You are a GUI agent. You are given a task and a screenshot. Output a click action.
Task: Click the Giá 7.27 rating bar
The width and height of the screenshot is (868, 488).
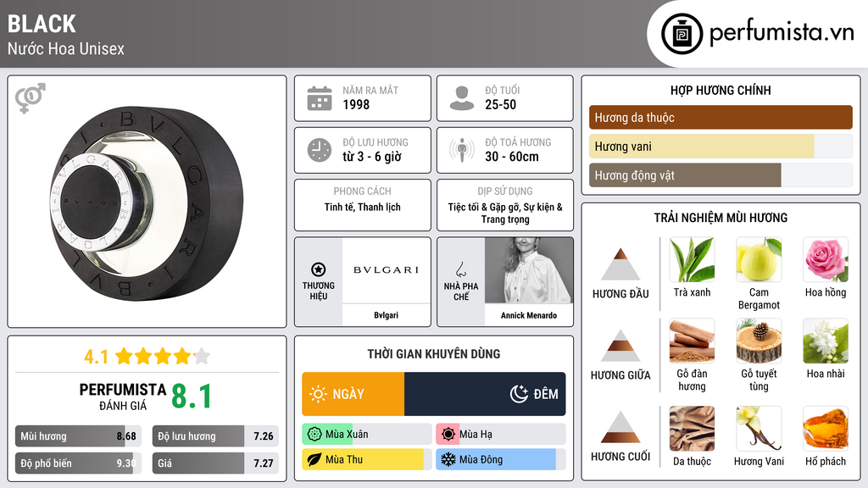tap(215, 463)
